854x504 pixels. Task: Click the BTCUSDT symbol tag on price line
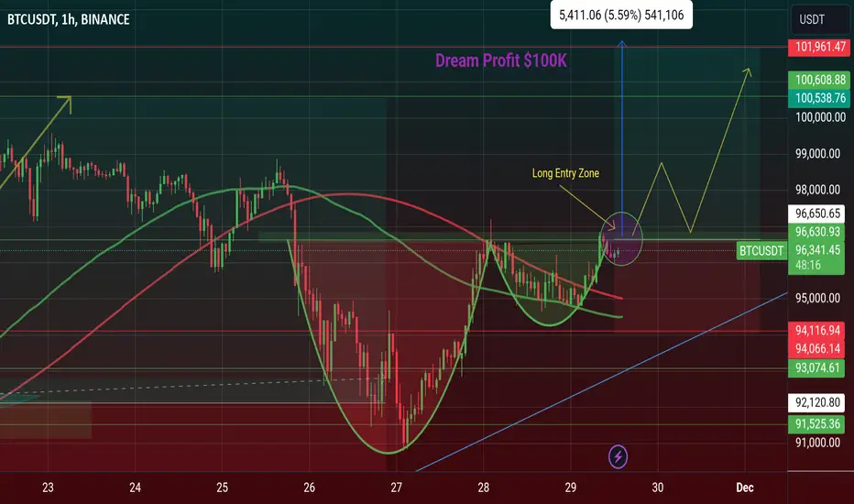[x=761, y=251]
